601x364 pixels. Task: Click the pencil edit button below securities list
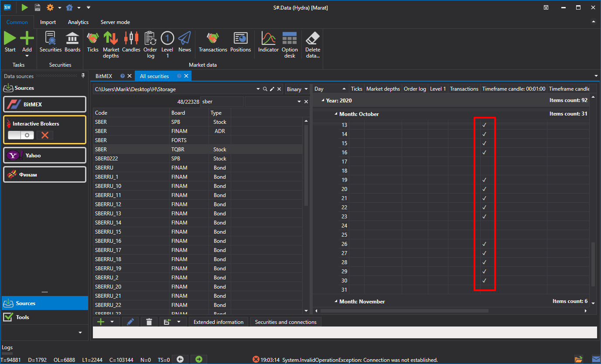click(130, 322)
